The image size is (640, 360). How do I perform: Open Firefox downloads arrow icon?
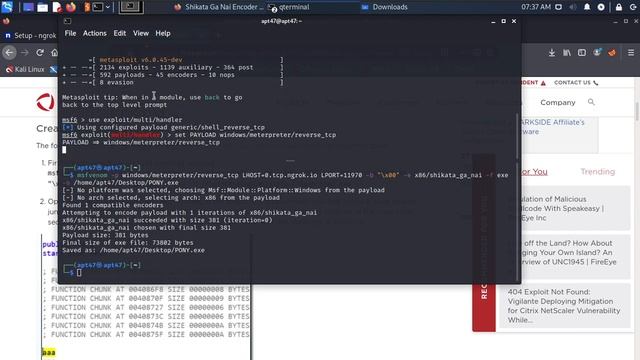[551, 53]
